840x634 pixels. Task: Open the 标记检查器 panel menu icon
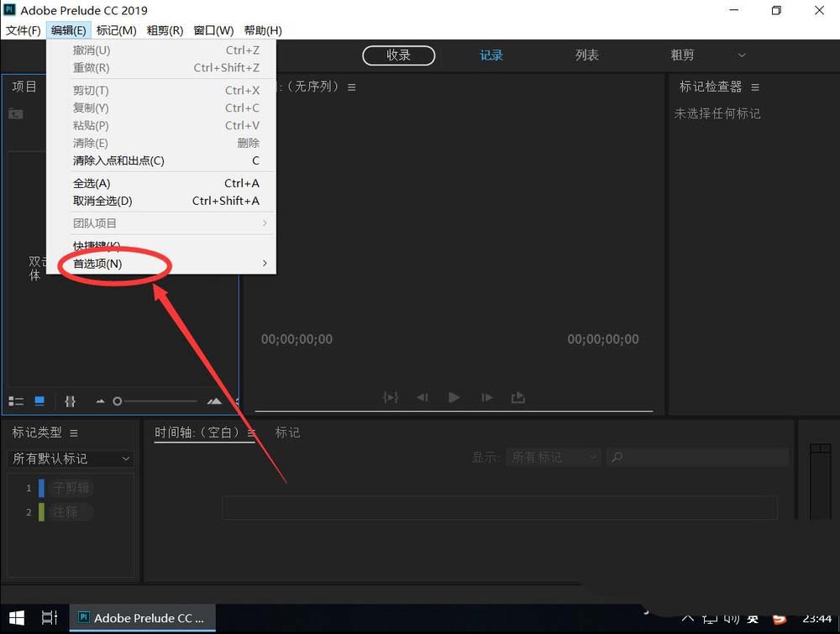click(754, 86)
